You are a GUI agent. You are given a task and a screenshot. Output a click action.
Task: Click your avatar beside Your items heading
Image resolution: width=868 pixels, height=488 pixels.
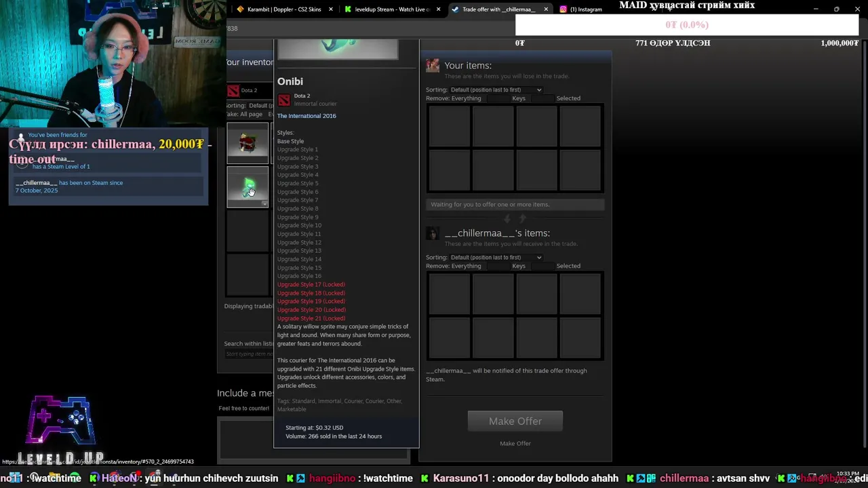pos(433,66)
